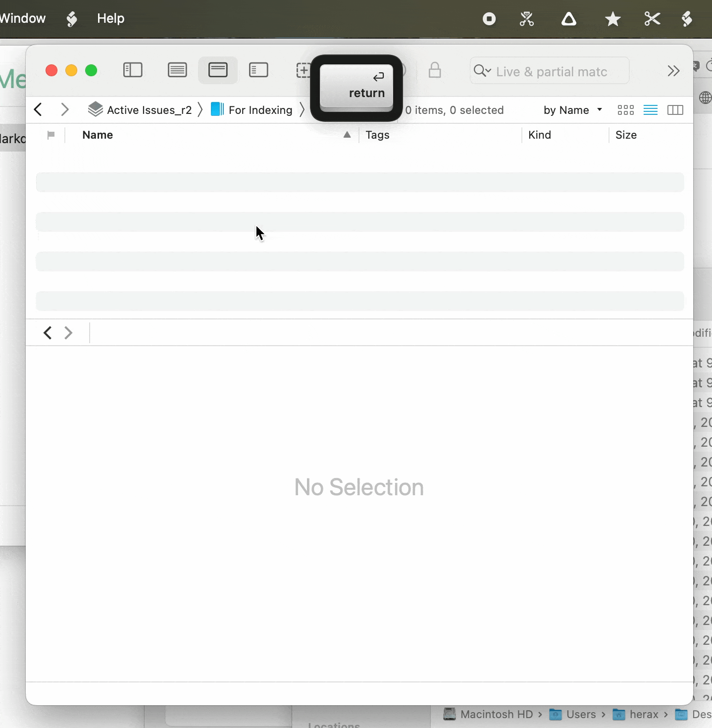712x728 pixels.
Task: Expand the chevron after For Indexing
Action: (303, 109)
